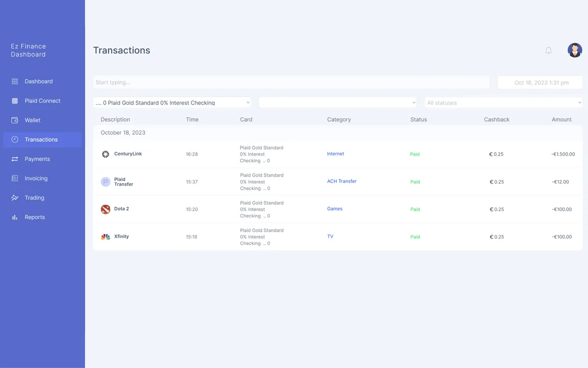Screen dimensions: 588x368
Task: Open the Oct 18, 2023 date picker
Action: pyautogui.click(x=540, y=82)
